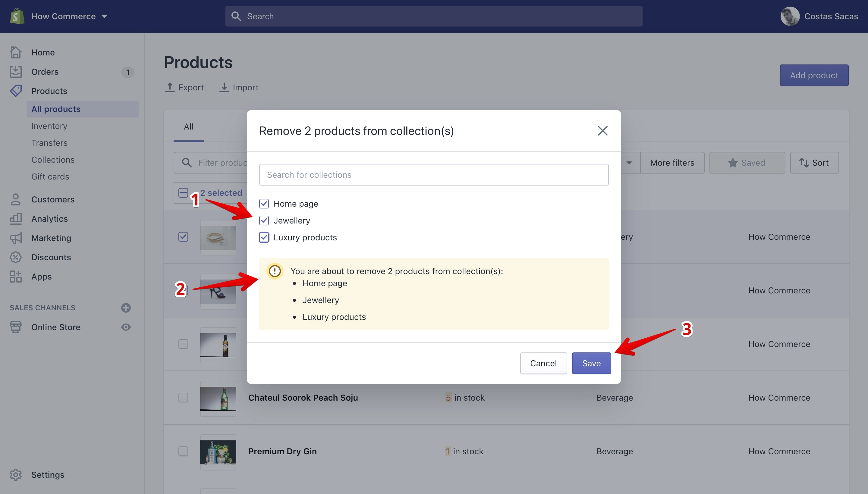Open Orders in the sidebar

pyautogui.click(x=45, y=72)
